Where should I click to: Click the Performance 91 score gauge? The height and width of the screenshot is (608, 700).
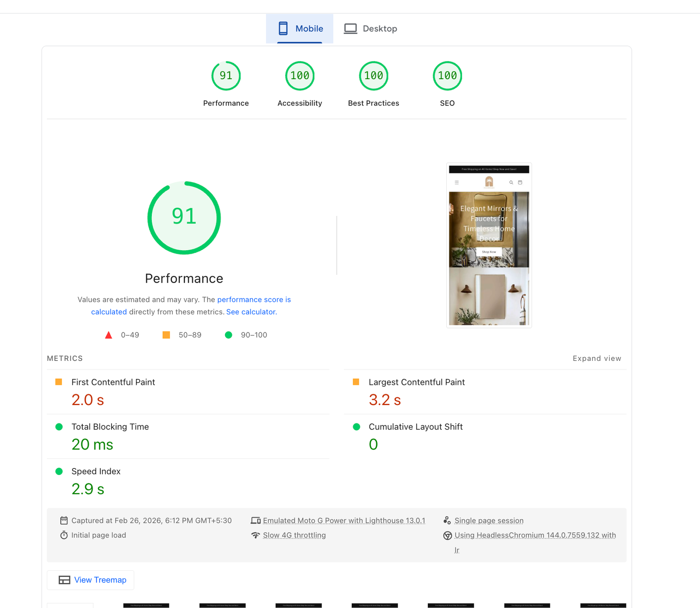point(226,76)
